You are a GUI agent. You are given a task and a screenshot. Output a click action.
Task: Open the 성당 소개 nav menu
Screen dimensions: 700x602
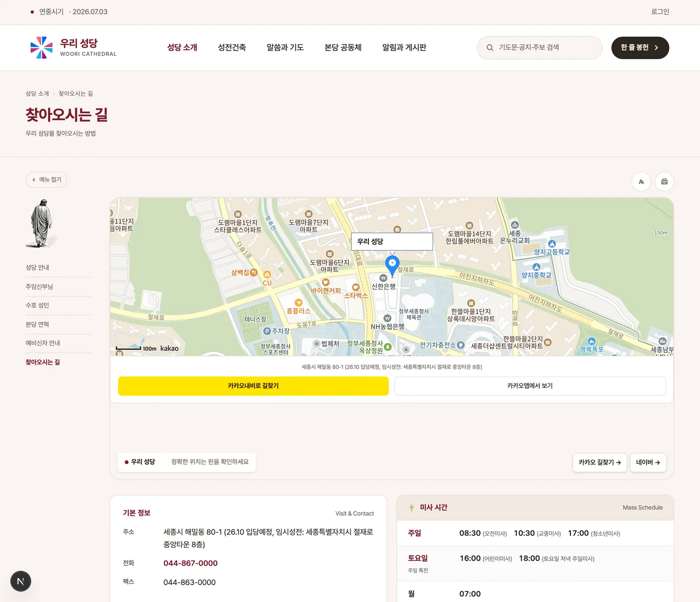click(182, 48)
